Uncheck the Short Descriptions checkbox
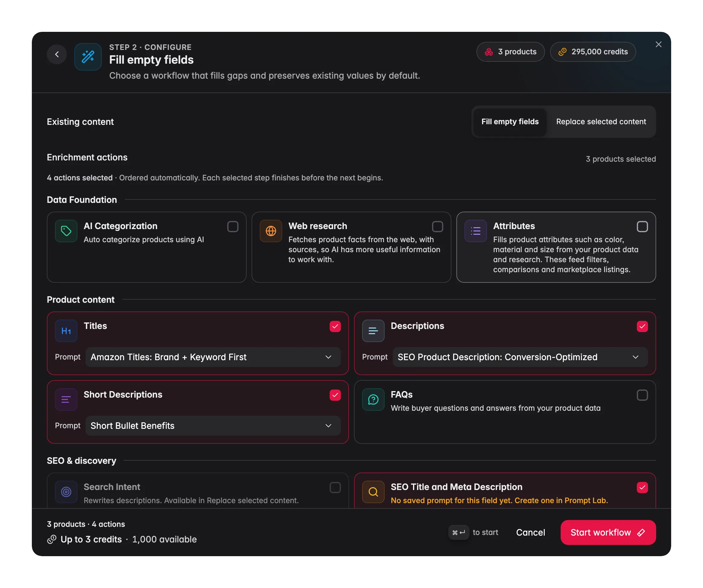This screenshot has width=703, height=588. (x=335, y=395)
